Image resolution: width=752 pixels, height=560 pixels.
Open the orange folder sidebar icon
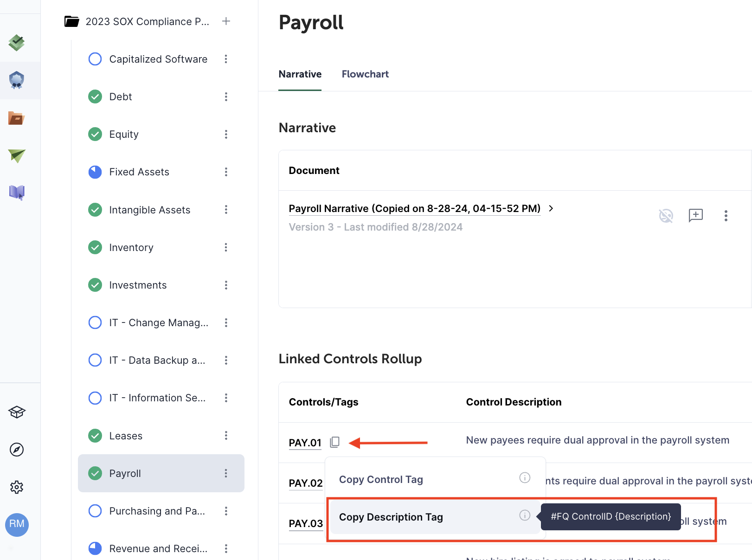[x=17, y=118]
